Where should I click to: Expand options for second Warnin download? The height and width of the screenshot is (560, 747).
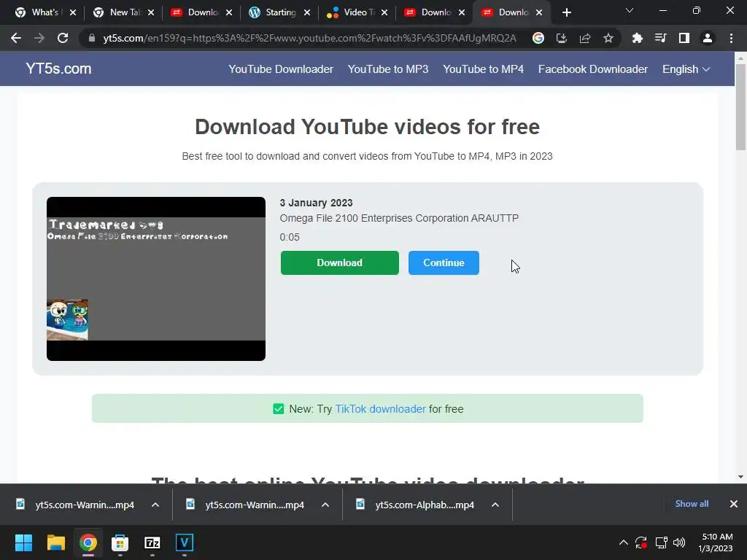[x=325, y=505]
